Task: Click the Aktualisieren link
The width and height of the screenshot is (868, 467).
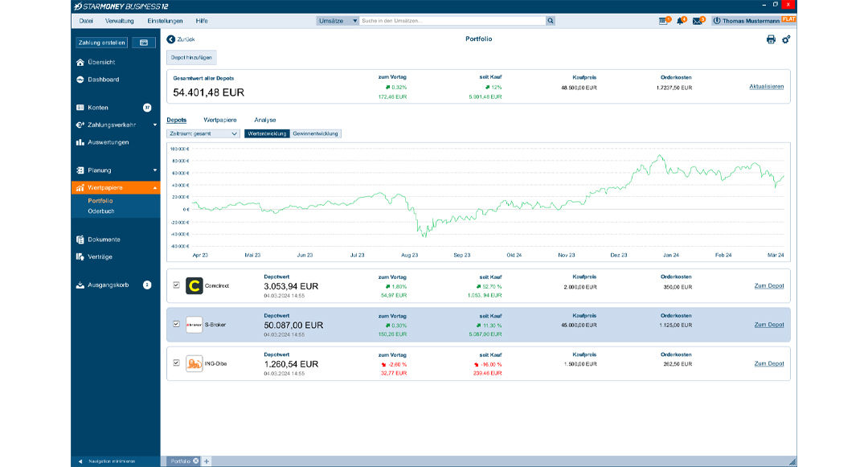Action: tap(766, 87)
